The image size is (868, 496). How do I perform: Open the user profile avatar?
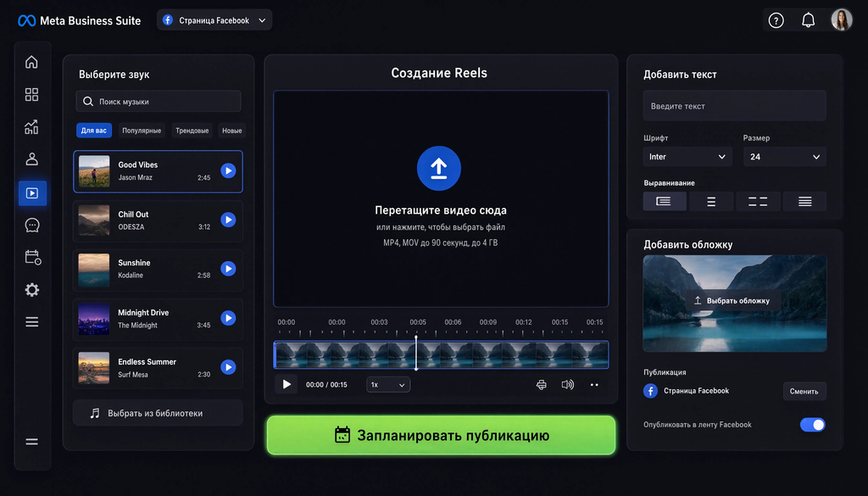click(x=842, y=20)
